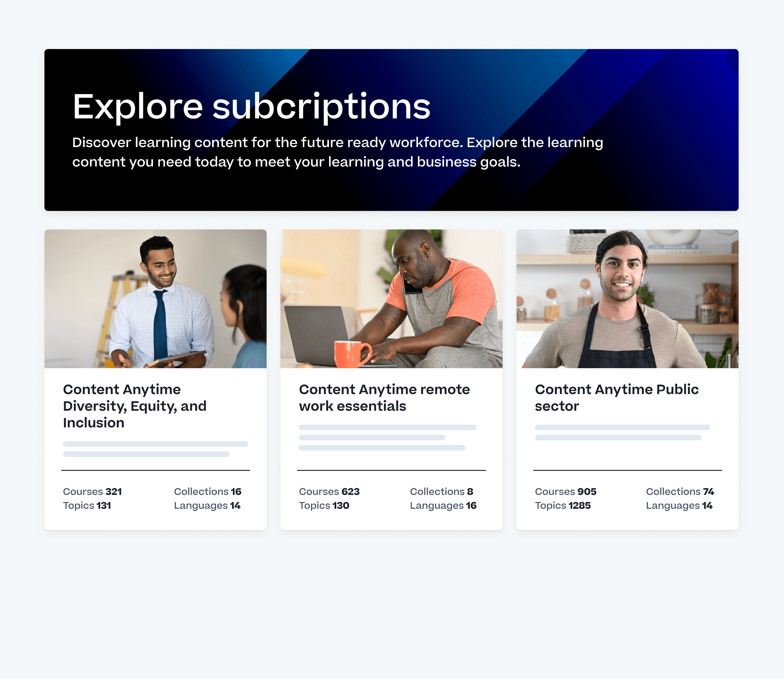The width and height of the screenshot is (784, 679).
Task: Click the Explore subcriptions banner heading
Action: [x=251, y=107]
